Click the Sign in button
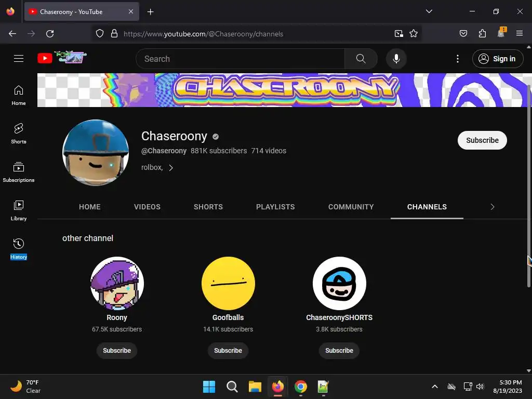Screen dimensions: 532x399 point(498,59)
